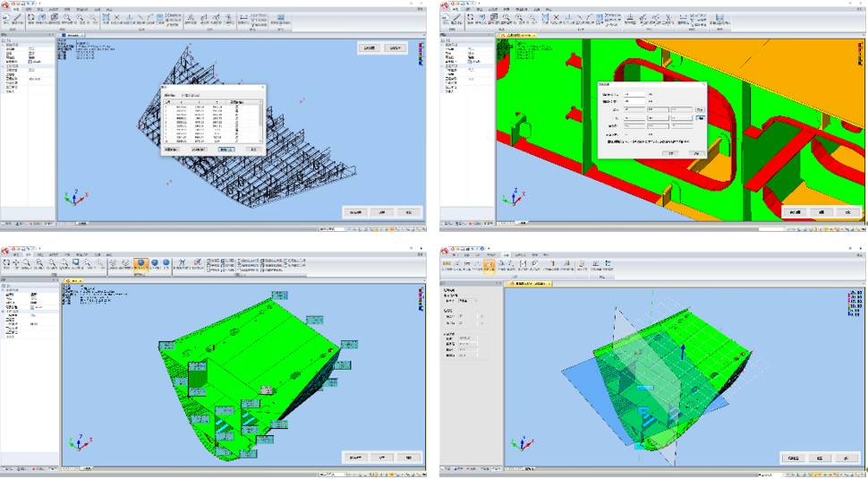868x479 pixels.
Task: Toggle top checkbox in wireframe window ribbon
Action: 168,15
